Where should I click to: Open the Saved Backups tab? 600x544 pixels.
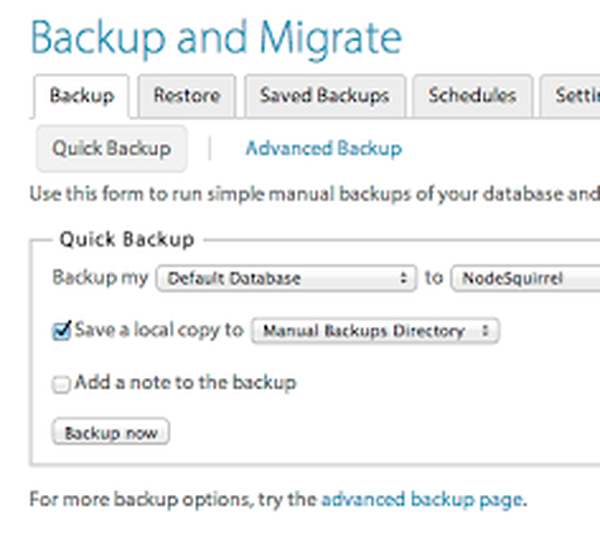coord(324,96)
